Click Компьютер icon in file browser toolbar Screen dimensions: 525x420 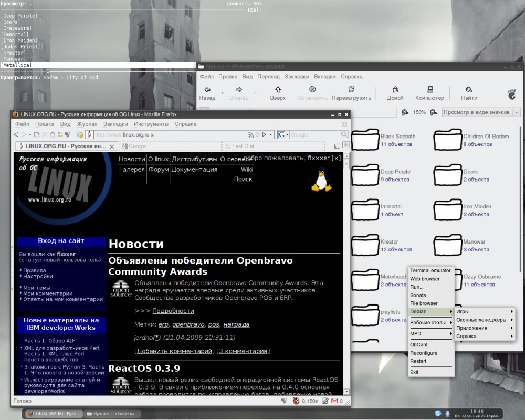(x=430, y=89)
